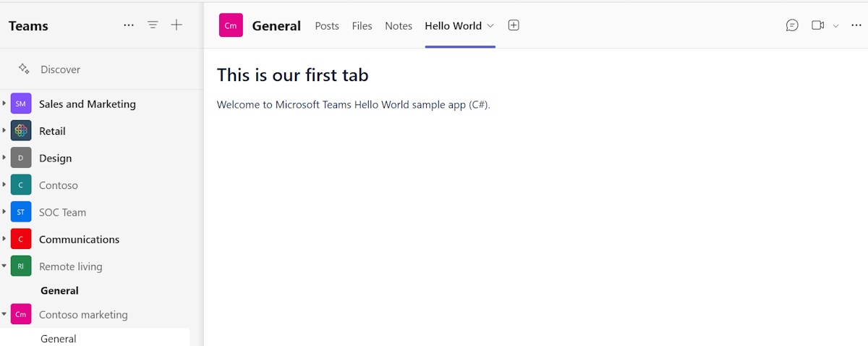Select the Remote living team name

(71, 266)
